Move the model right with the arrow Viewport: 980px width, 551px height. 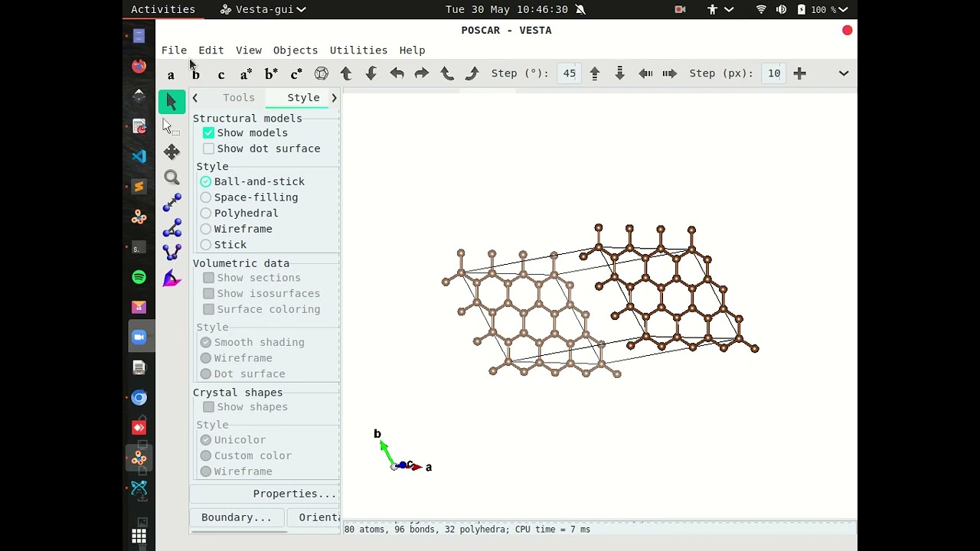670,73
